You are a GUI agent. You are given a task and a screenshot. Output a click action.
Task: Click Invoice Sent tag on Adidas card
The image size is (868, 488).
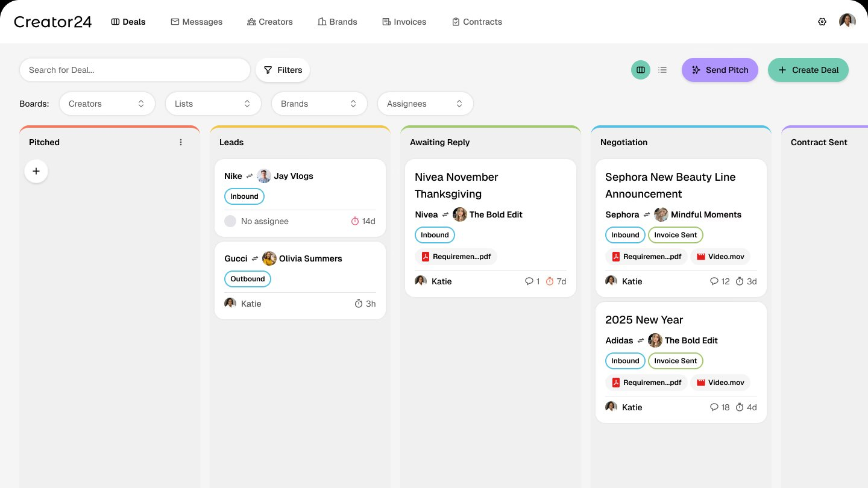click(x=676, y=361)
